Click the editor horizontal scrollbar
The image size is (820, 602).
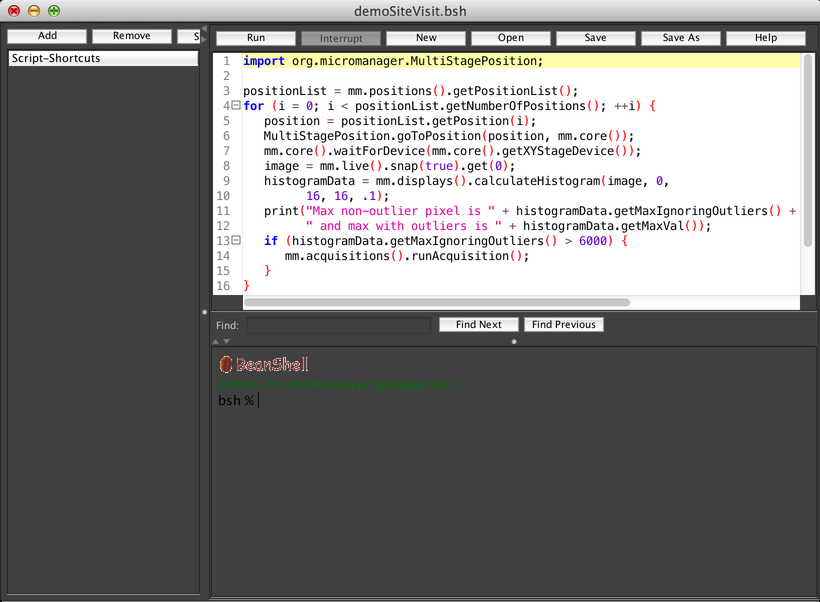437,302
